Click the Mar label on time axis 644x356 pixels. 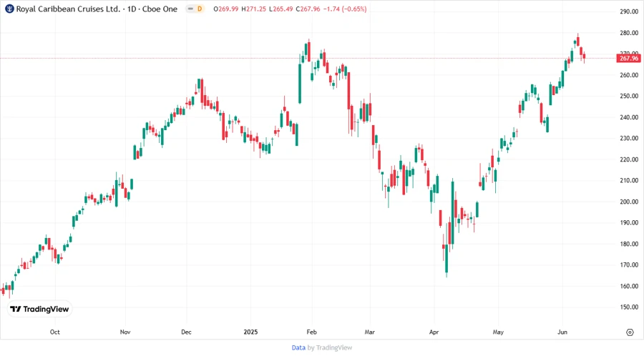370,332
